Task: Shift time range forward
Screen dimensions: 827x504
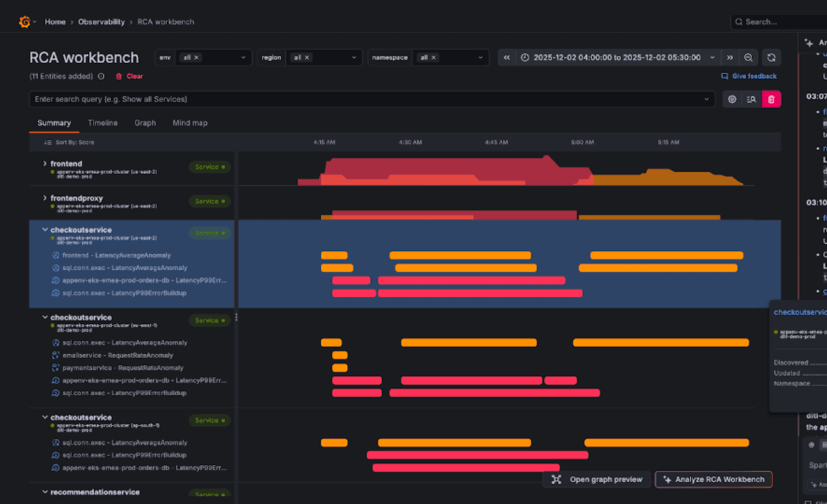Action: (730, 57)
